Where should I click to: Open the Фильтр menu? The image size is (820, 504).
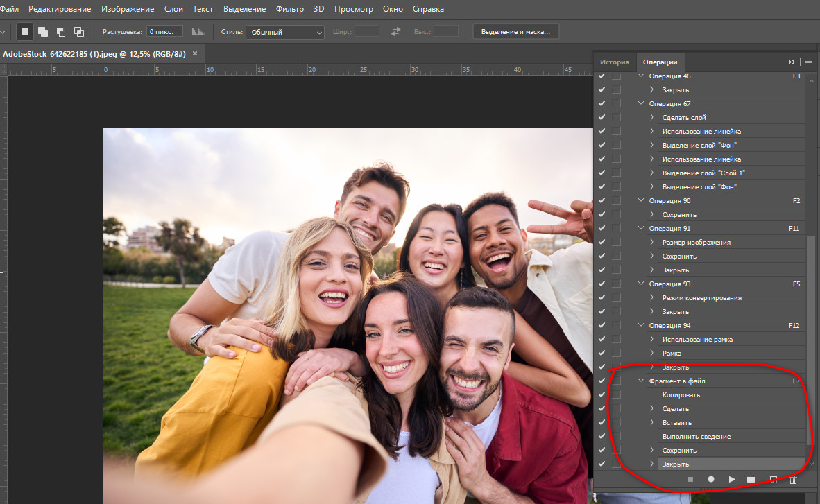click(290, 9)
